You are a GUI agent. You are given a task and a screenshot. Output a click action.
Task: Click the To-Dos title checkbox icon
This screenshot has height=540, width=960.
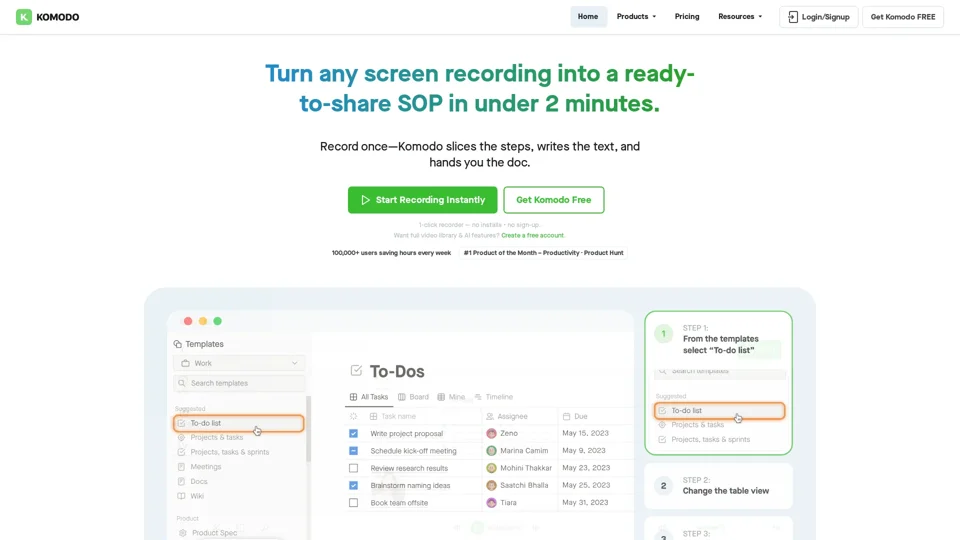point(356,370)
